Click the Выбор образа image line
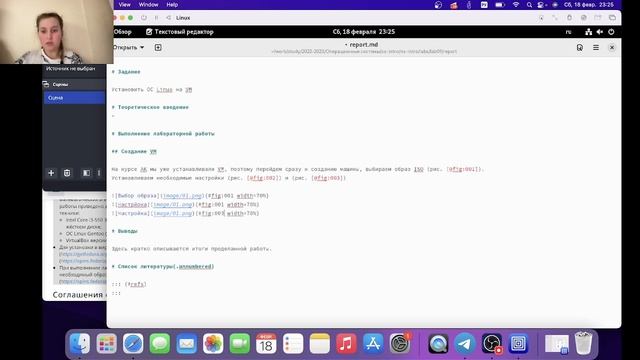This screenshot has height=360, width=640. tap(190, 196)
